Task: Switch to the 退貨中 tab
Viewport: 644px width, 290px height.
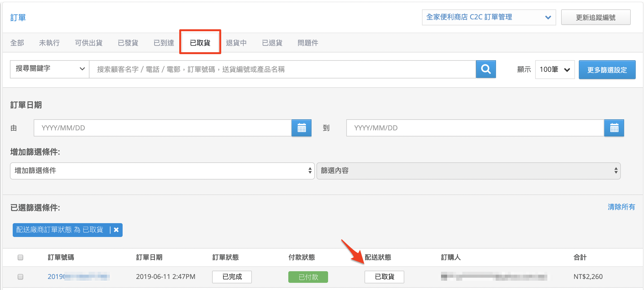Action: pos(236,43)
